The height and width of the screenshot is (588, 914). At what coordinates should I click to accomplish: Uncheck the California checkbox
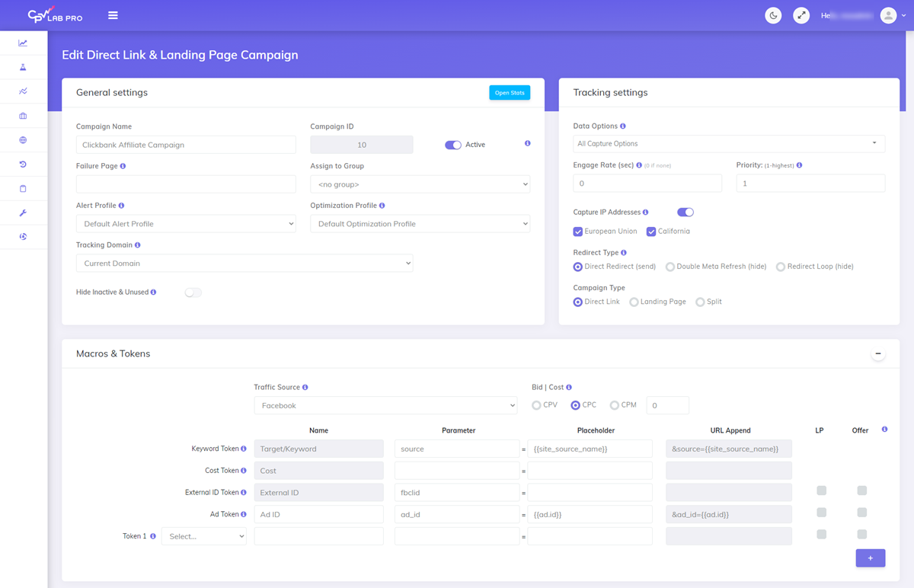pos(651,232)
